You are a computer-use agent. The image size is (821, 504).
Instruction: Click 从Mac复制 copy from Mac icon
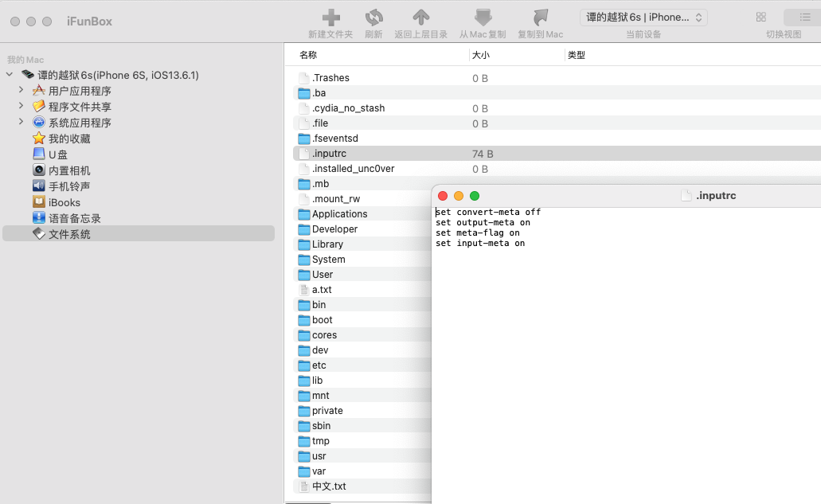click(x=483, y=18)
